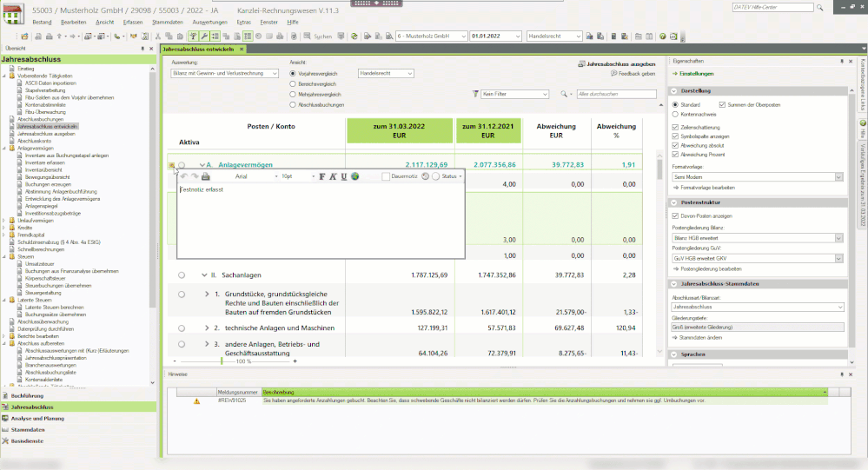The height and width of the screenshot is (470, 868).
Task: Click the note marker icon beside Anlagevermögen row
Action: (172, 165)
